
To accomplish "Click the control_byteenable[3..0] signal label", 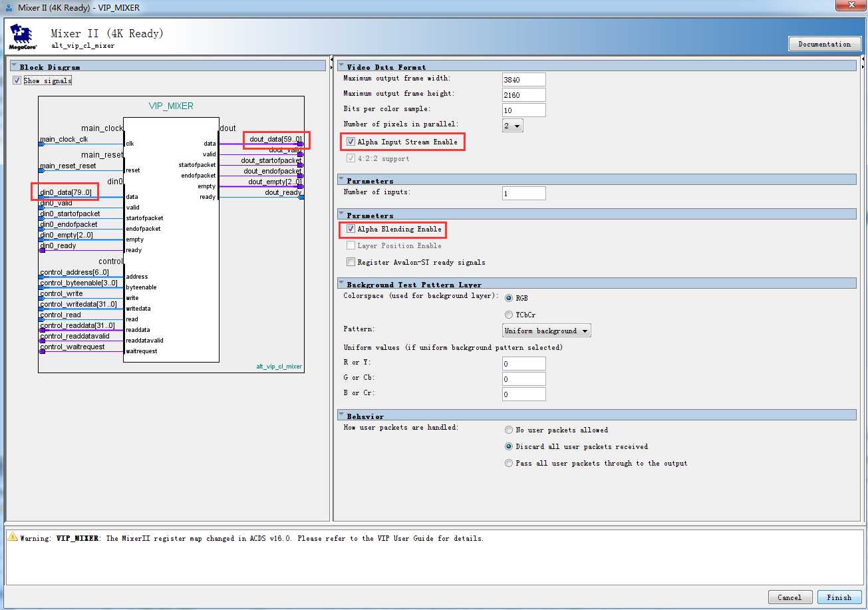I will pos(78,283).
